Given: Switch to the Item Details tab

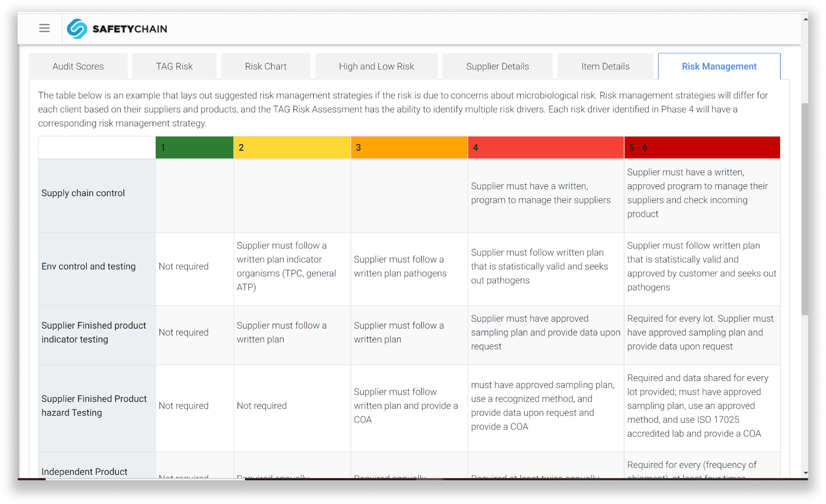Looking at the screenshot, I should coord(605,66).
